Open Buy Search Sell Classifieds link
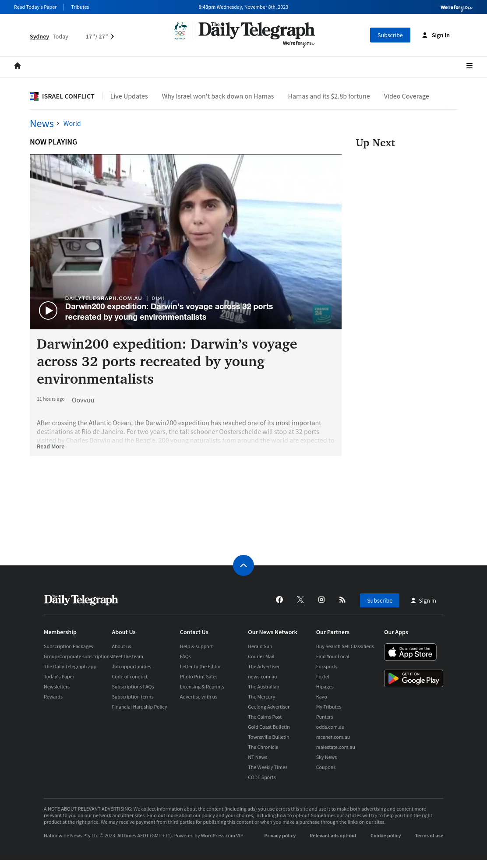Screen dimensions: 487x868 coord(345,646)
